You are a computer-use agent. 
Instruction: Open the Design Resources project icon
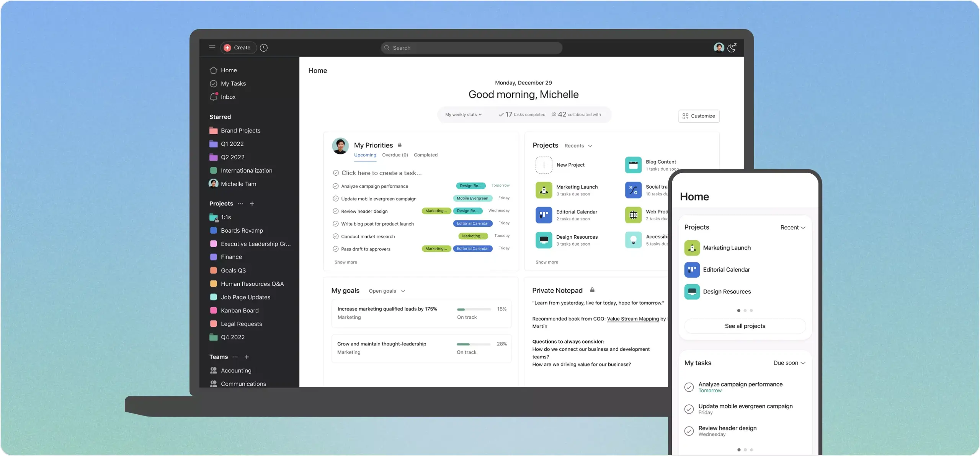[x=542, y=240]
